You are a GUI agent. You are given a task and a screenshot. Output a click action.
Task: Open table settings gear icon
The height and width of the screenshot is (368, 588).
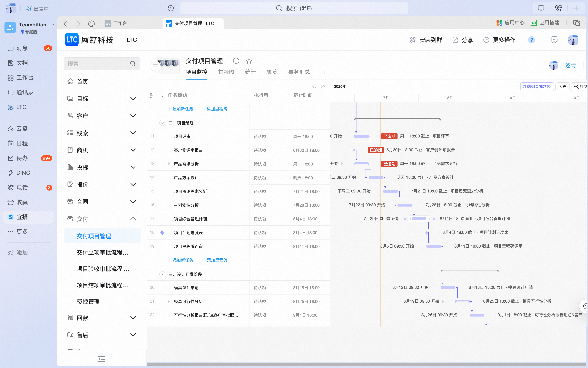pyautogui.click(x=151, y=95)
